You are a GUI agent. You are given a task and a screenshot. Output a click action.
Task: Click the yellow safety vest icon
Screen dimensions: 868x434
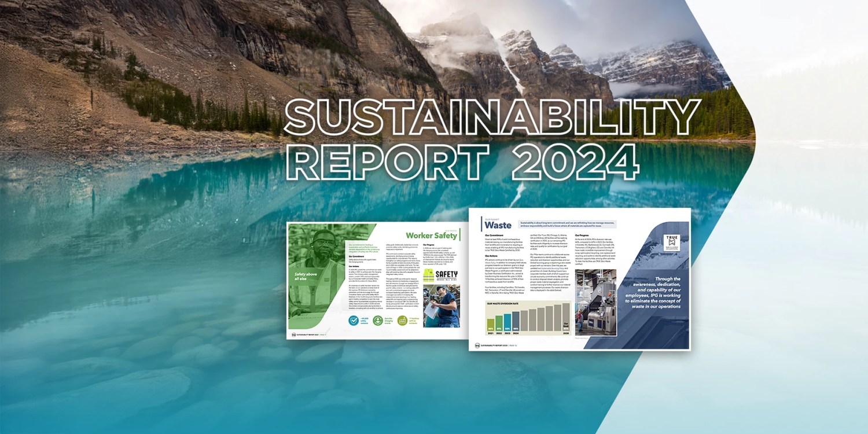point(429,275)
